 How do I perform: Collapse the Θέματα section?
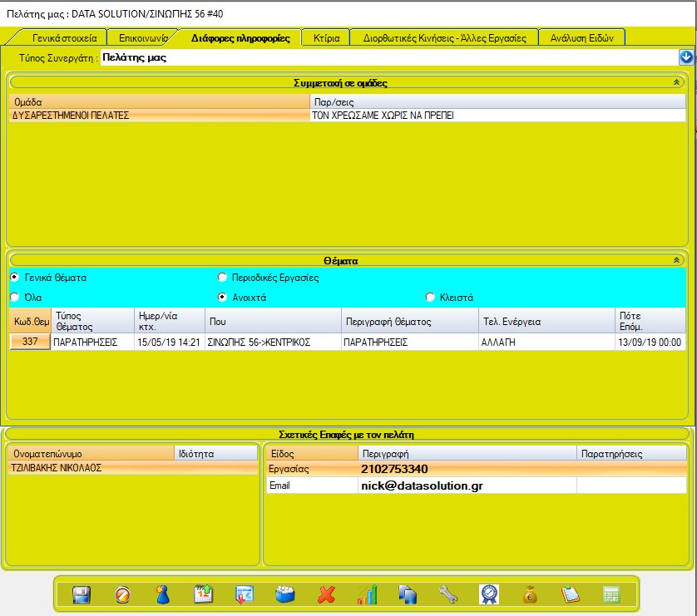(x=676, y=260)
